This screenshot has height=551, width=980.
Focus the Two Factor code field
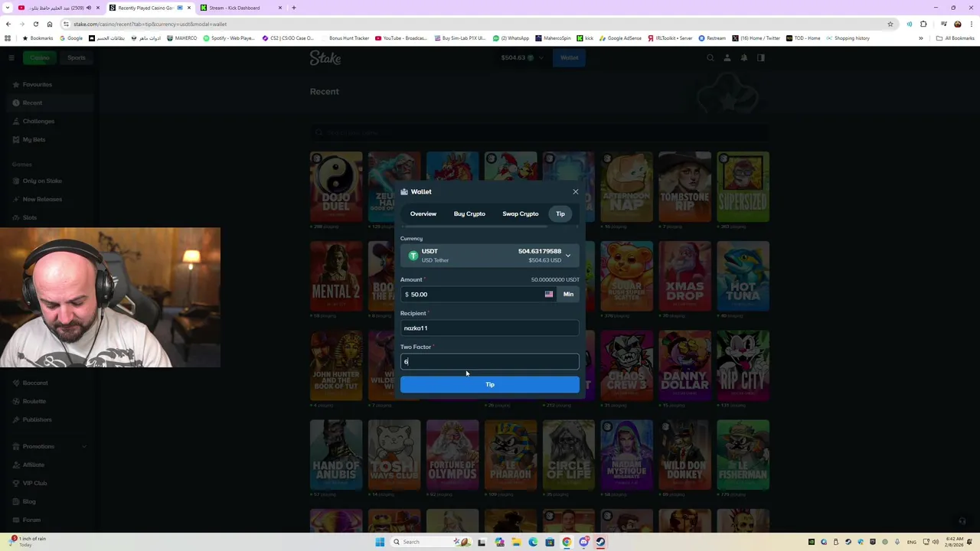pyautogui.click(x=490, y=361)
